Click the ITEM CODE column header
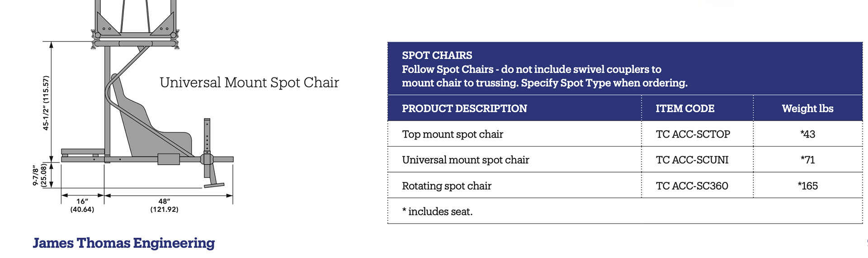 click(685, 109)
